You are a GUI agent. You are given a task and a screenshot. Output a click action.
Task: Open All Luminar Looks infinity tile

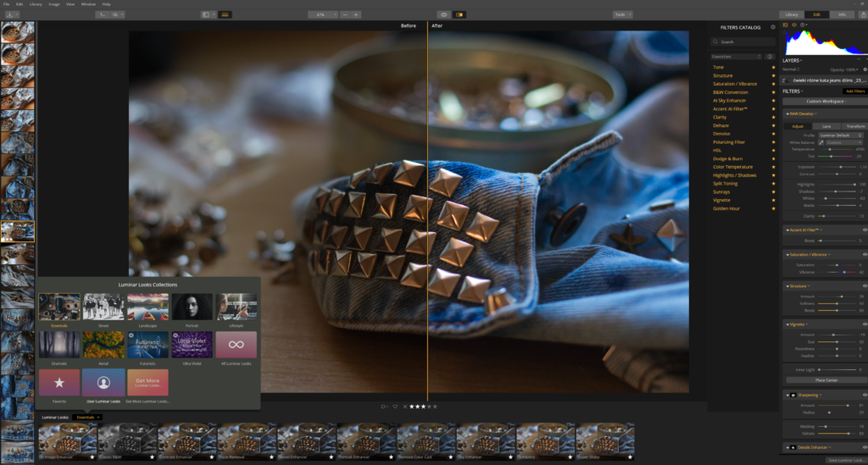pos(236,345)
